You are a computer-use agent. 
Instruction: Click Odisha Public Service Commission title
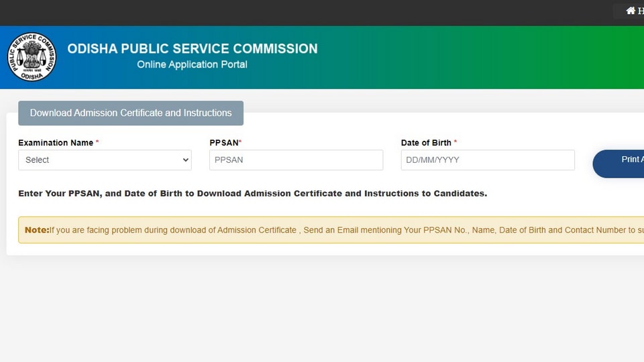[193, 49]
